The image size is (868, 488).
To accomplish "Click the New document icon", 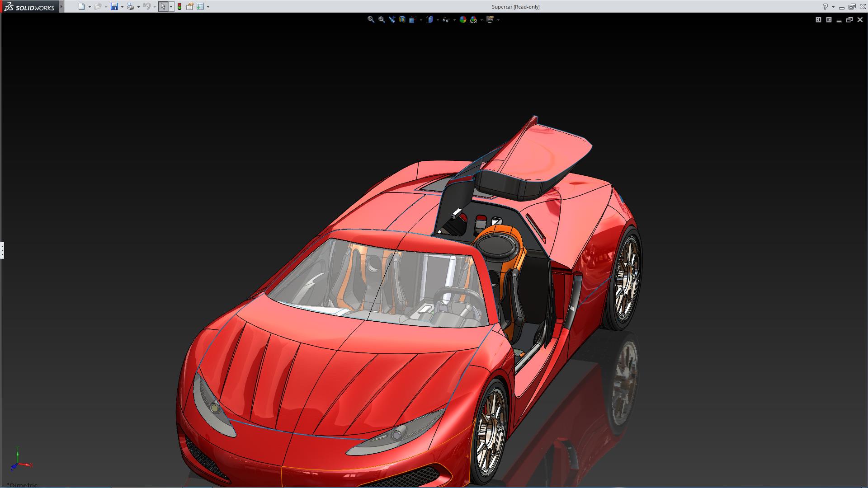I will [x=81, y=6].
